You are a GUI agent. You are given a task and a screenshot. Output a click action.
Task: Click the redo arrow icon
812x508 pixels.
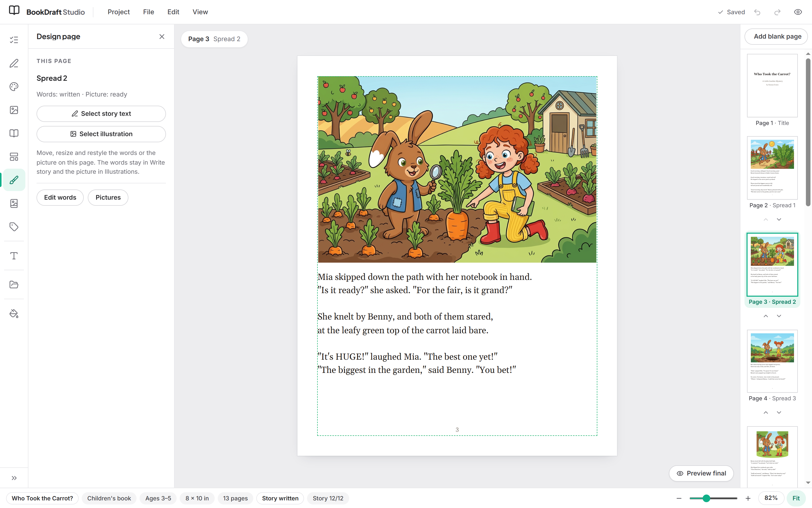click(x=777, y=12)
